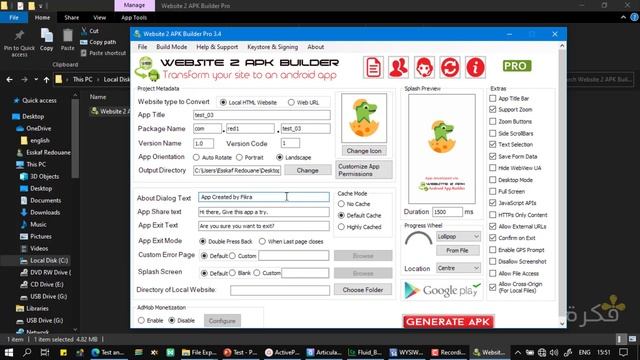Click the network globe icon in the tray
Viewport: 640px width, 360px height.
click(542, 352)
